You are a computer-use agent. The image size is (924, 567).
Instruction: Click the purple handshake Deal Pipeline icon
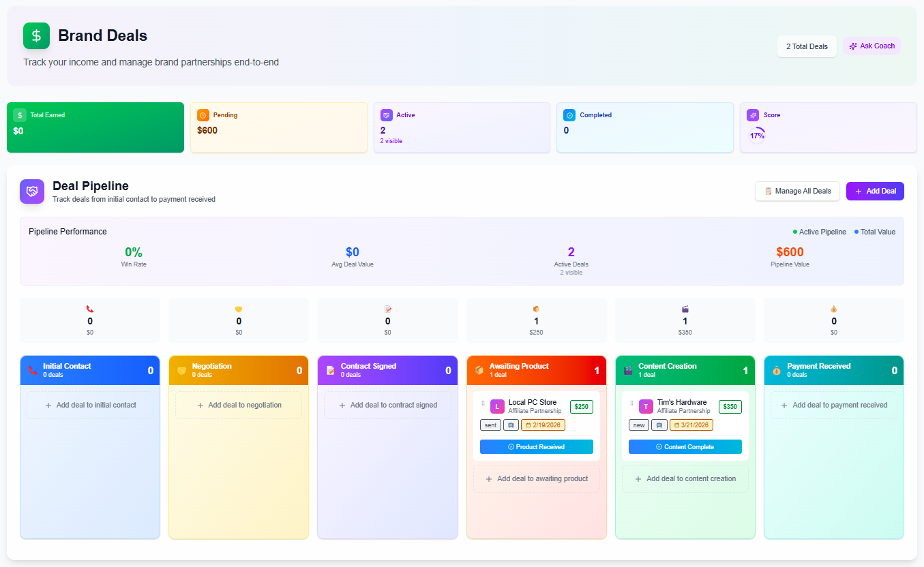click(32, 191)
